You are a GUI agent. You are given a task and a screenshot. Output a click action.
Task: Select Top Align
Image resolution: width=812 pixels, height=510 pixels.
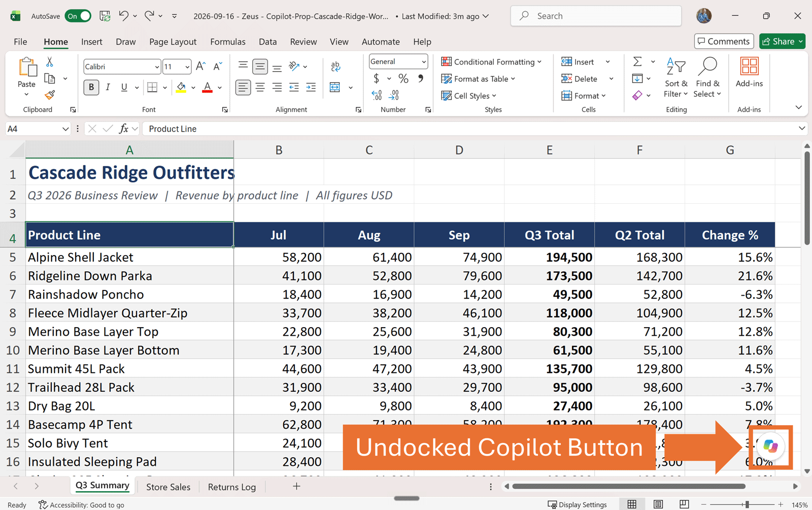click(x=243, y=66)
